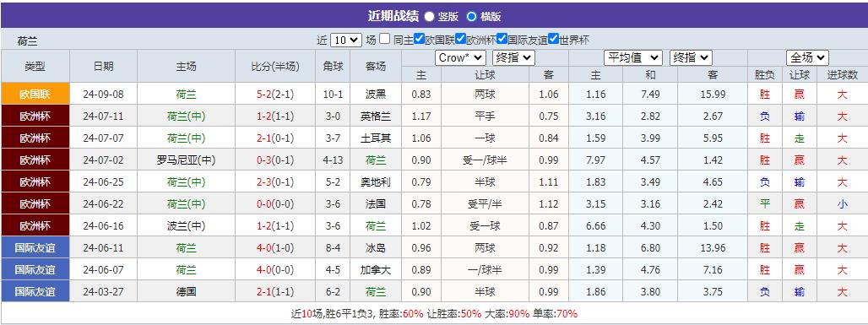Viewport: 868px width, 325px height.
Task: Open the 2-3(0-1) score vs 奥地利
Action: pos(275,182)
